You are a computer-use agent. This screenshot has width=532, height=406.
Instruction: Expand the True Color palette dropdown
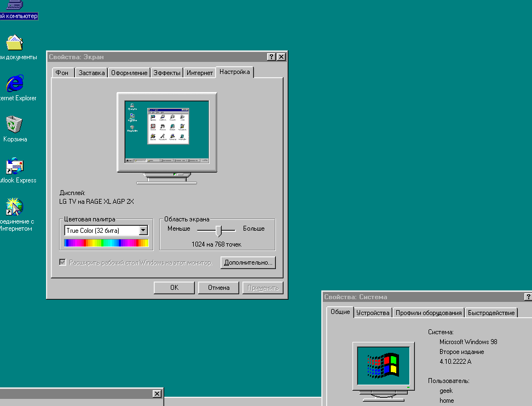coord(143,230)
